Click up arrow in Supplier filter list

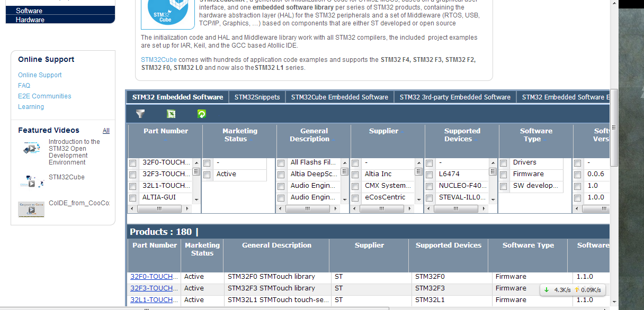click(418, 162)
